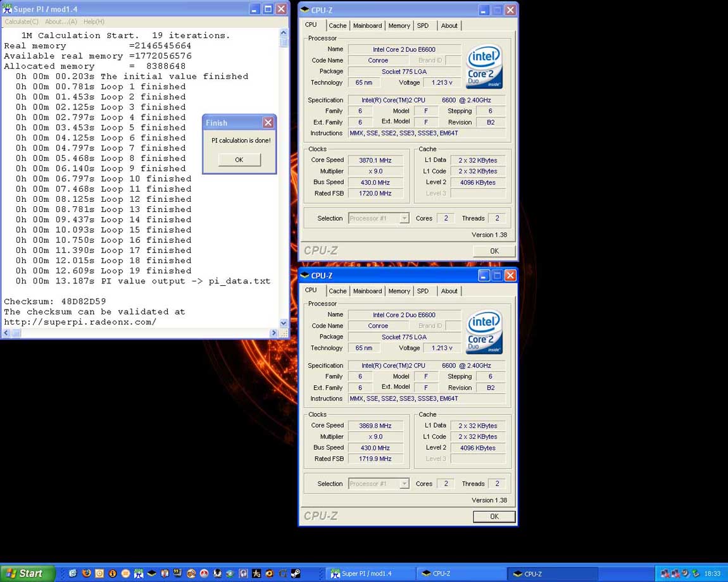Click the 18:33 system tray clock
Image resolution: width=728 pixels, height=582 pixels.
pos(712,574)
